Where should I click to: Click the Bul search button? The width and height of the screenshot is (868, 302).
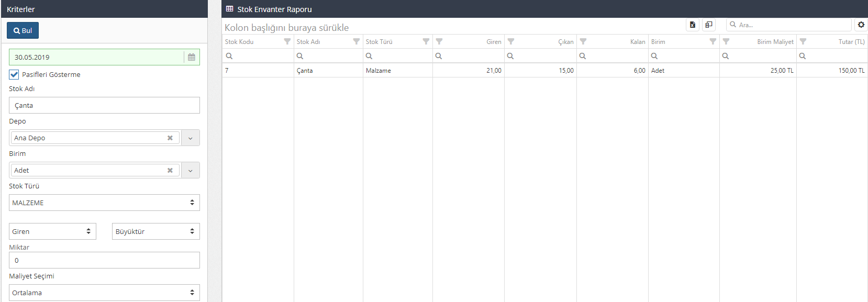click(x=23, y=30)
